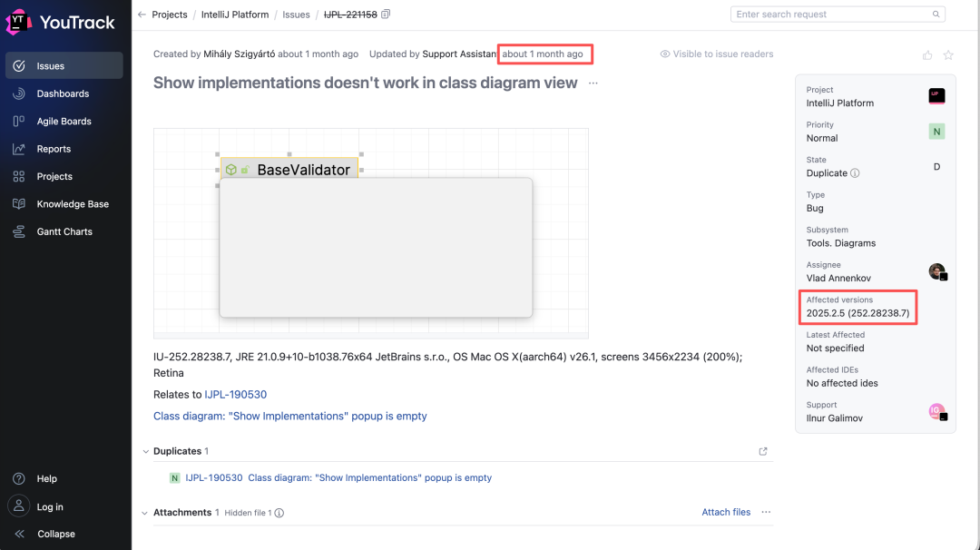
Task: Click the Help question mark icon
Action: tap(19, 478)
